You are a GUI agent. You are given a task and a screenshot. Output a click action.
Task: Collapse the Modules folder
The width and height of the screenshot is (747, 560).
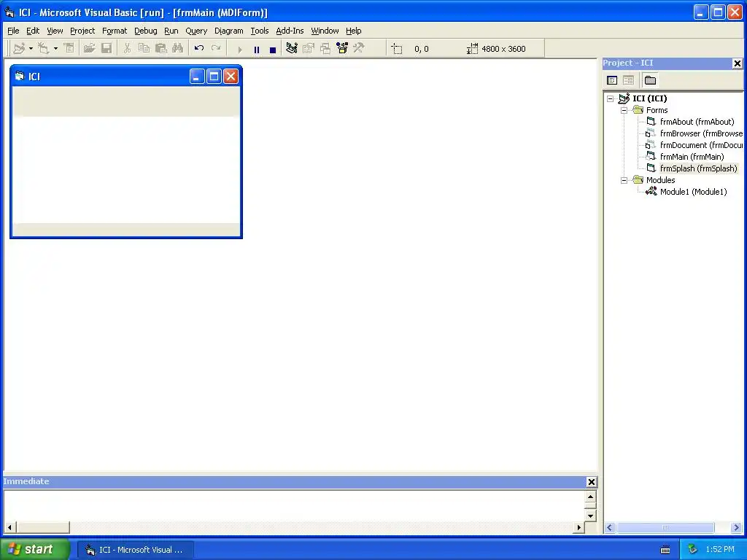tap(624, 181)
